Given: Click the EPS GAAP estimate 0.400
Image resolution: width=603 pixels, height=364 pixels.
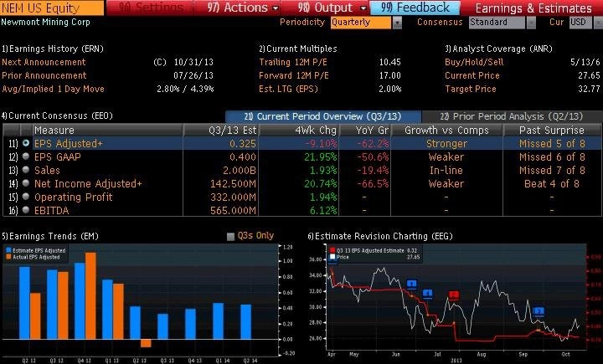Looking at the screenshot, I should coord(242,156).
